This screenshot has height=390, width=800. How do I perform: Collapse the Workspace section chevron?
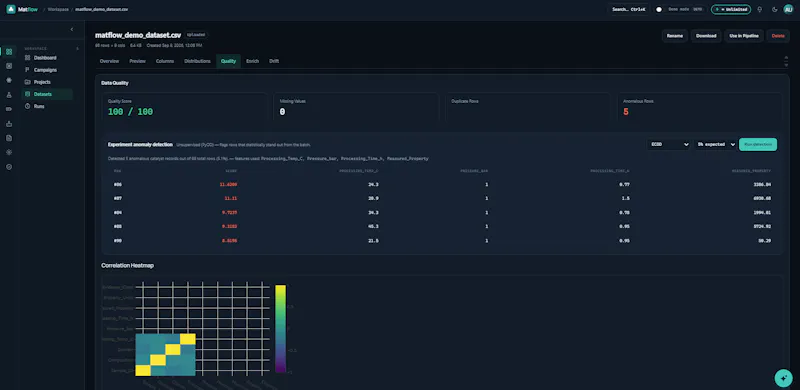coord(78,48)
